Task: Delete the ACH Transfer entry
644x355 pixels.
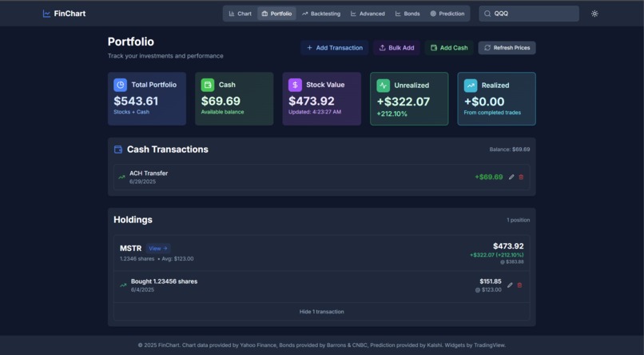Action: [x=521, y=177]
